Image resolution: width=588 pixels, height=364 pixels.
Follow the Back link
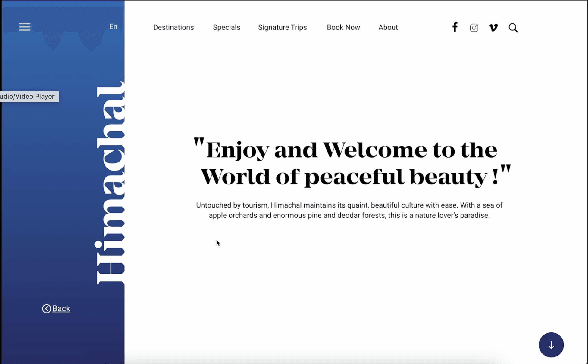pos(61,309)
